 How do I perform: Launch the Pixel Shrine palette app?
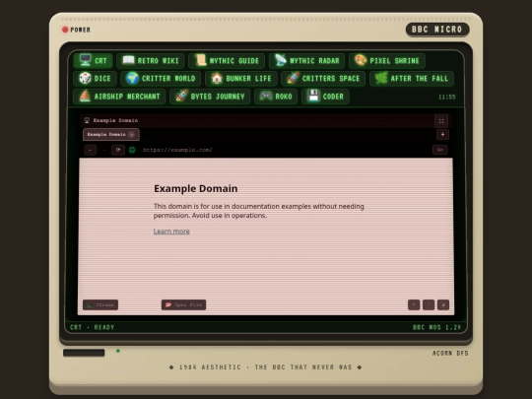click(387, 61)
